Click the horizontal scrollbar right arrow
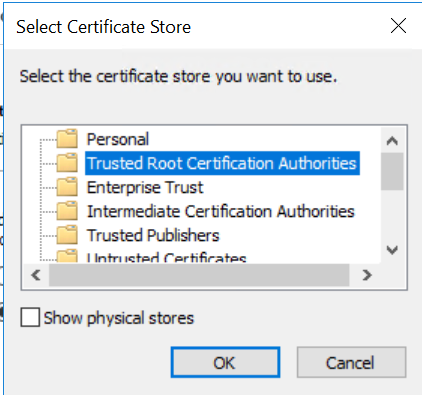422x395 pixels. (x=367, y=275)
